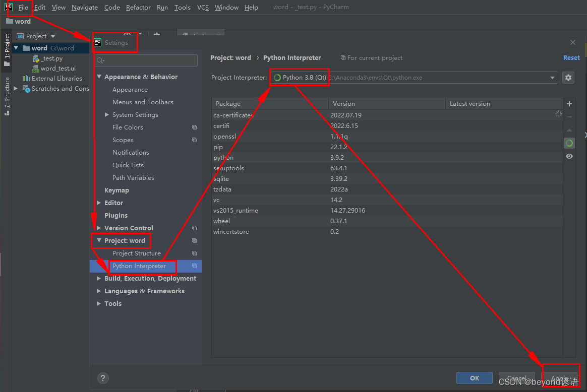Open the interpreter gear settings button
This screenshot has width=587, height=392.
pos(568,78)
